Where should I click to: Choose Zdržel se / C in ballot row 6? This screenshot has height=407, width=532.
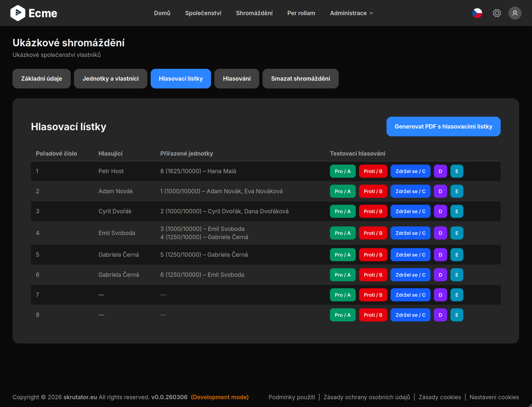(x=410, y=275)
